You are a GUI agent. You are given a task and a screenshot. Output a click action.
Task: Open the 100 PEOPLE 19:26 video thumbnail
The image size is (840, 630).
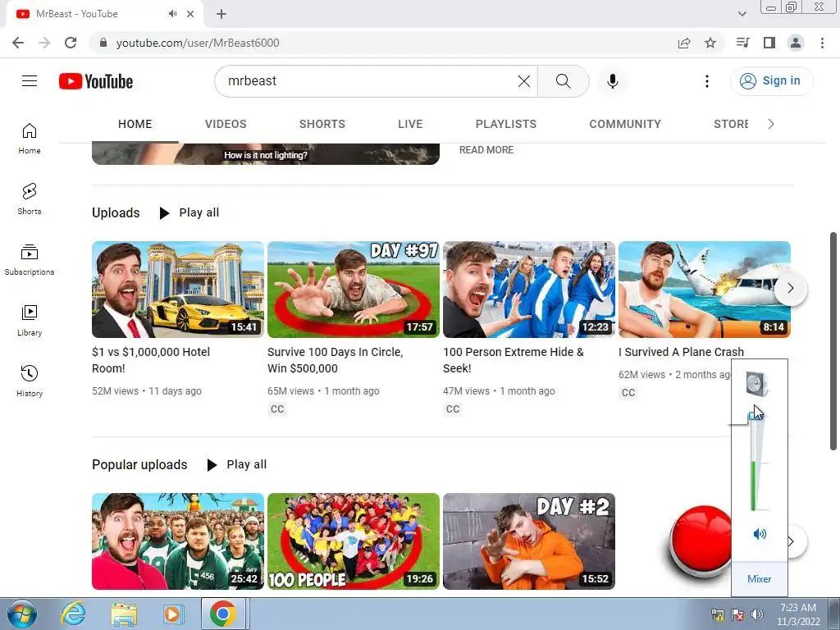tap(354, 541)
